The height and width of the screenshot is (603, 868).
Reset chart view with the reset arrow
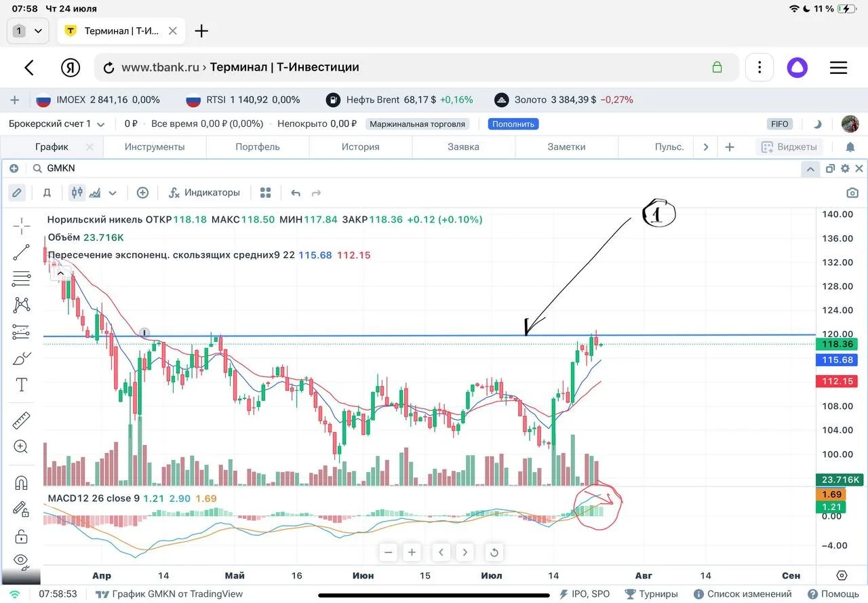[494, 552]
